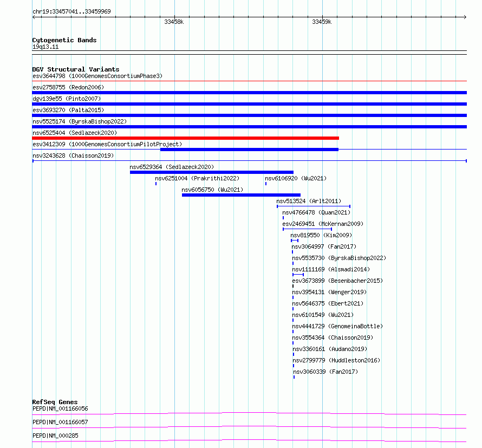Open nsv5535730 ByrskaBishop2022 variant

(339, 258)
